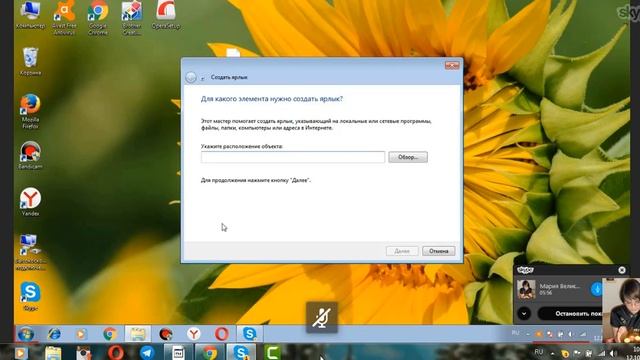640x360 pixels.
Task: Open the Компьютер desktop icon
Action: coord(30,15)
